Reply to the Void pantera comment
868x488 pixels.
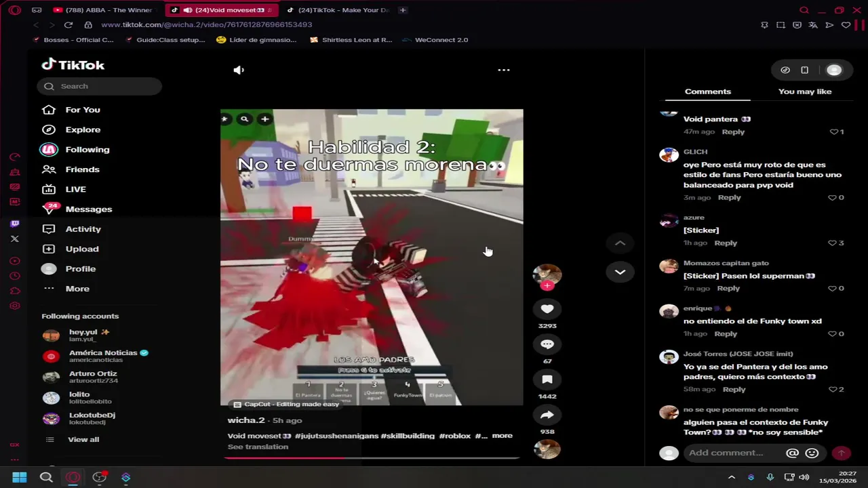[733, 131]
